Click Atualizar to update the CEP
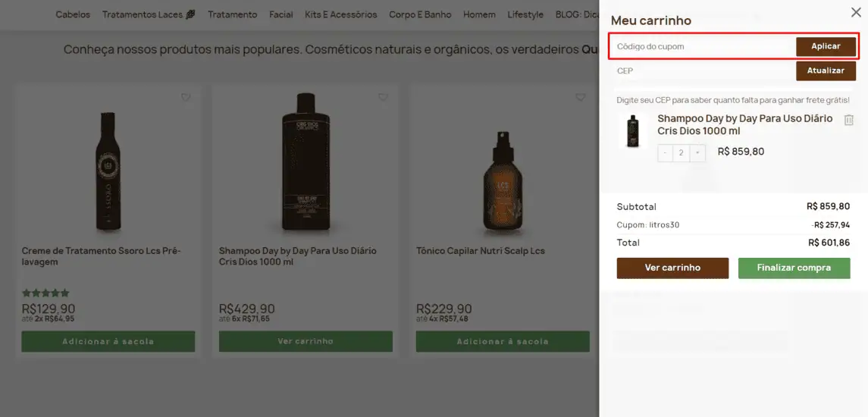868x417 pixels. [x=826, y=71]
